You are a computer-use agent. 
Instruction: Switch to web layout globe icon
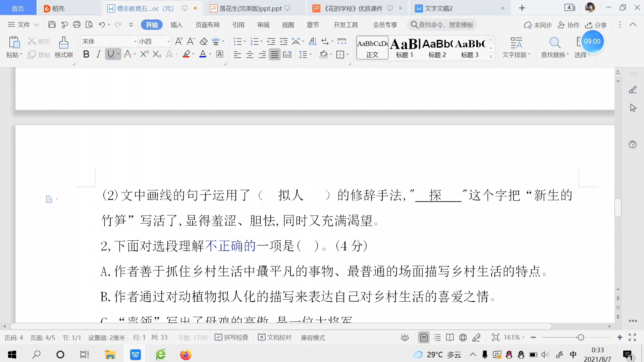point(463,338)
